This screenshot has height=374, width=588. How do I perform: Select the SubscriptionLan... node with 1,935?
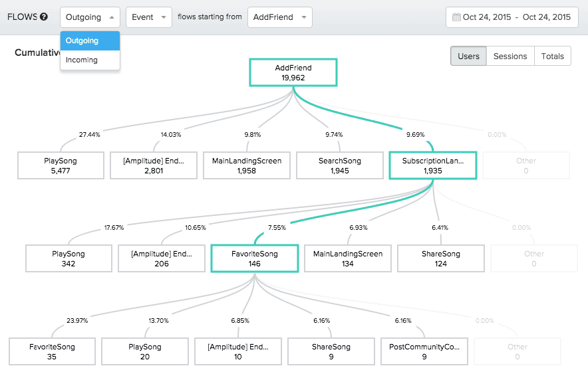432,165
